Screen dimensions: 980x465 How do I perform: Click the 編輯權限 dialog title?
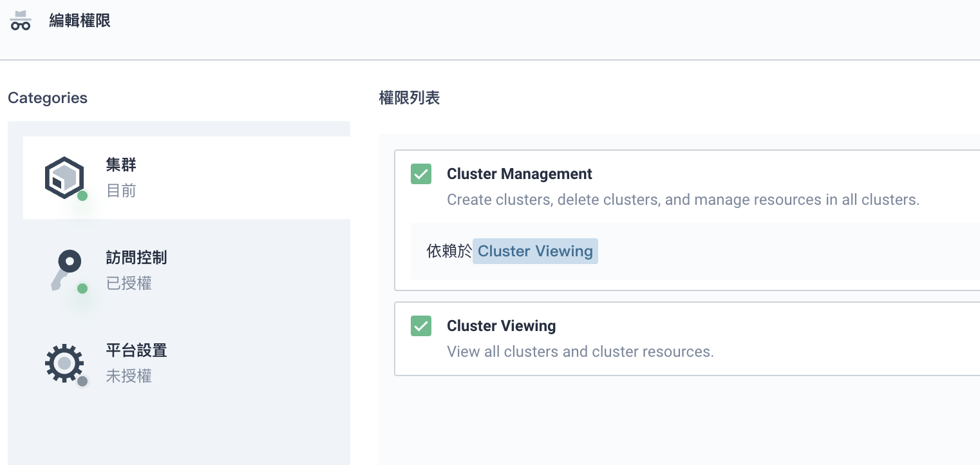[x=80, y=21]
